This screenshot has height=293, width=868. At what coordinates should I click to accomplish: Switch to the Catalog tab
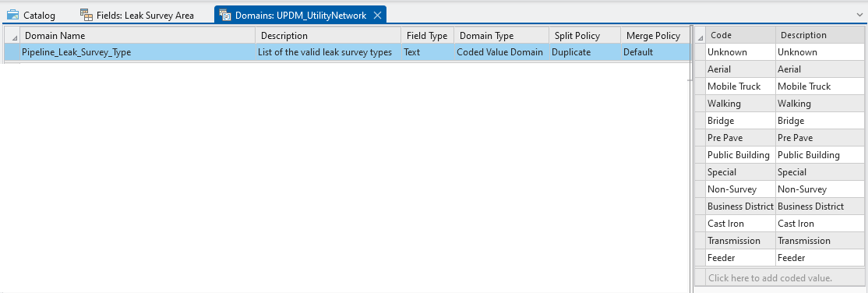point(31,15)
